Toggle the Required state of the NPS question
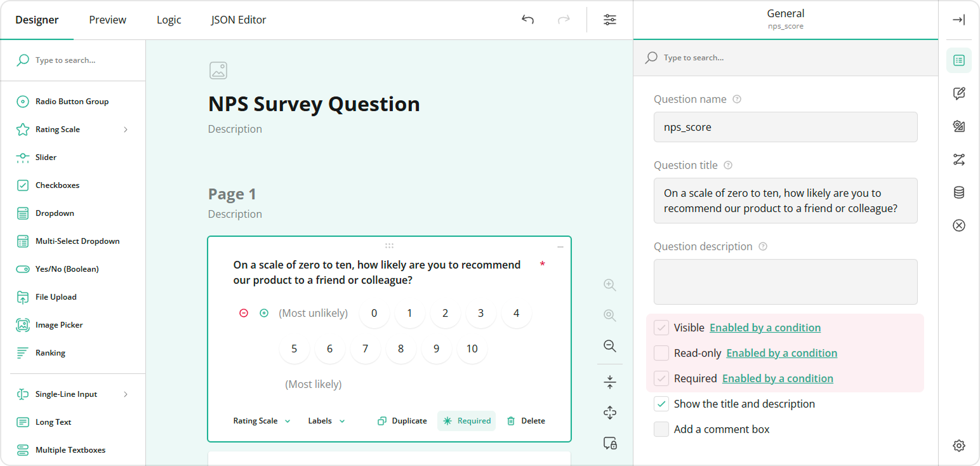The image size is (980, 466). (x=467, y=420)
